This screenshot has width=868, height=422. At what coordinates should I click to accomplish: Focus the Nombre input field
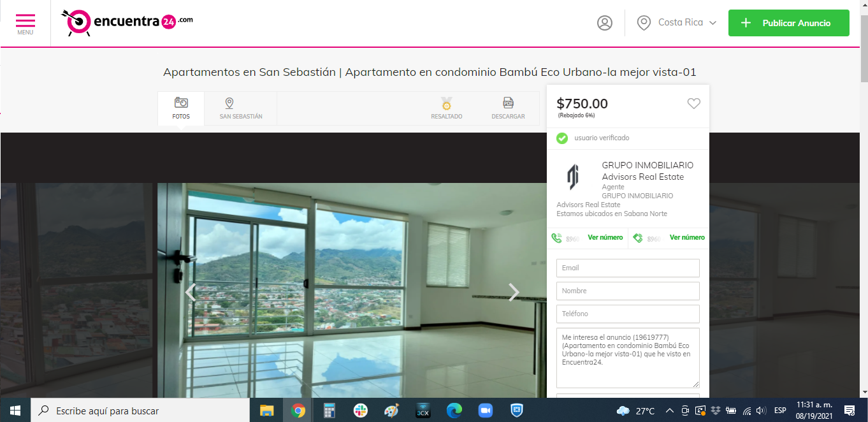[x=628, y=291]
